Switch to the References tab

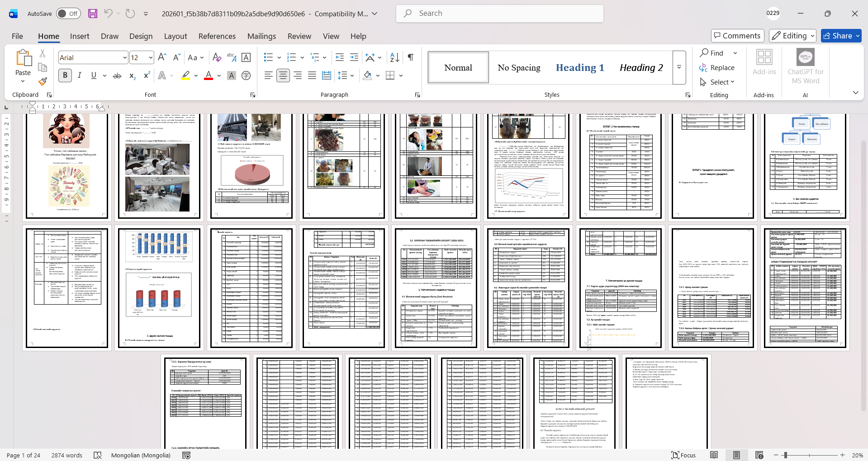[x=217, y=36]
